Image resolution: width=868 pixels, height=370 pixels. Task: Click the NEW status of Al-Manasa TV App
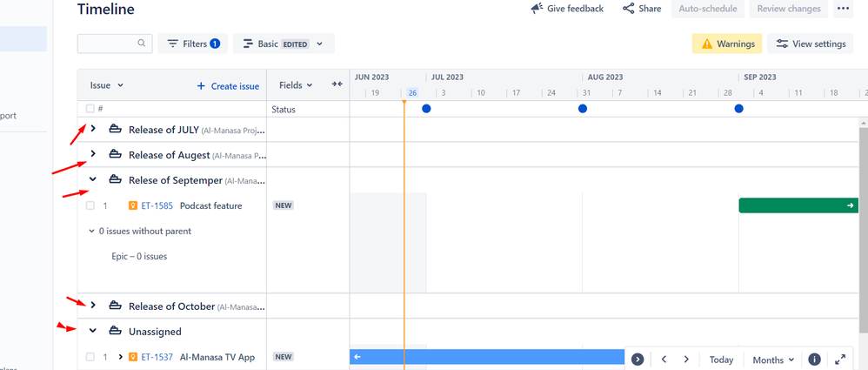click(x=283, y=357)
